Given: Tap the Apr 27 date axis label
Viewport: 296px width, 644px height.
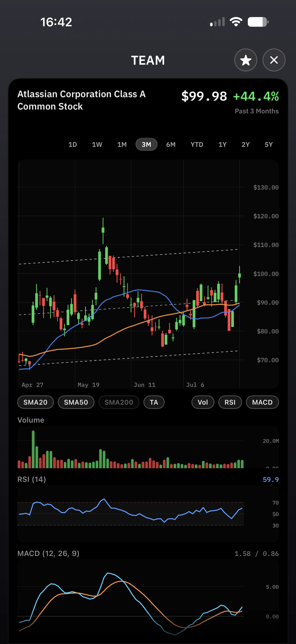Looking at the screenshot, I should click(33, 385).
